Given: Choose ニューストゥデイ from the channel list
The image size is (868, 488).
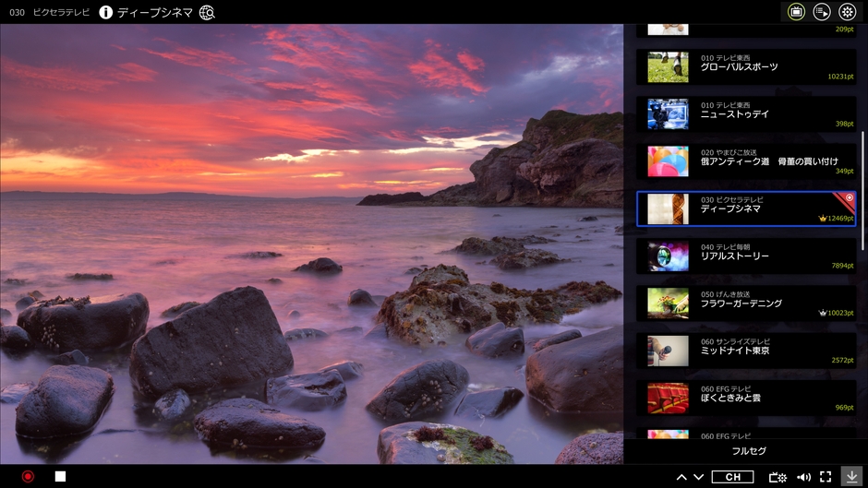Looking at the screenshot, I should pyautogui.click(x=746, y=114).
